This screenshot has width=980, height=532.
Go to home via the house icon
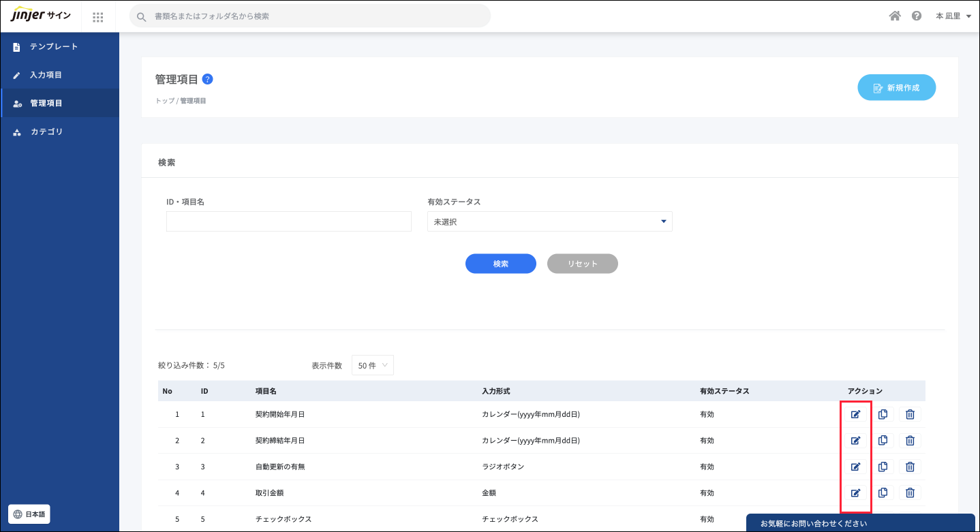(x=895, y=16)
